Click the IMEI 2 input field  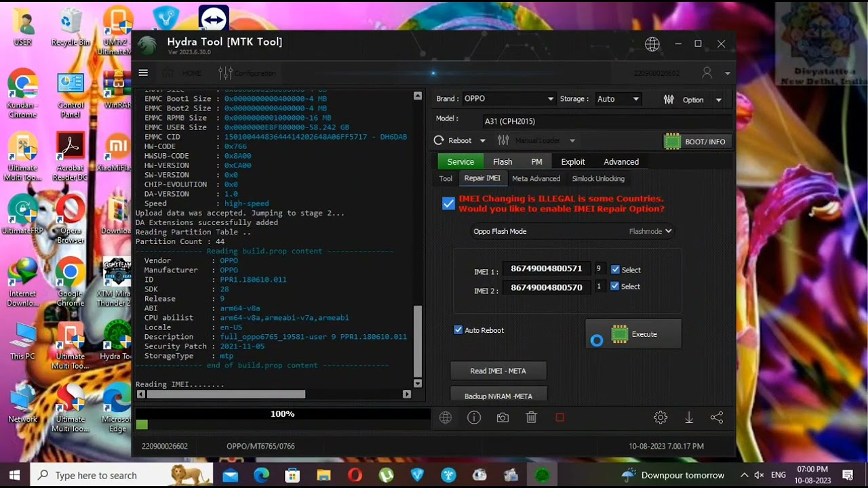(547, 287)
